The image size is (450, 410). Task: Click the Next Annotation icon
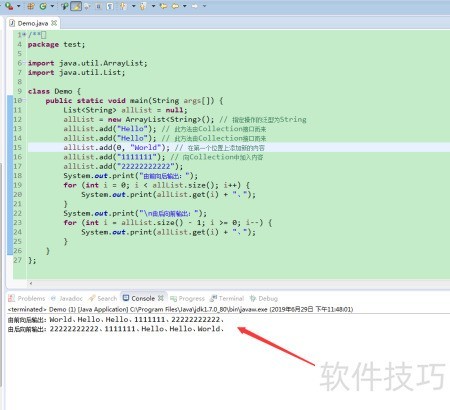pos(123,6)
